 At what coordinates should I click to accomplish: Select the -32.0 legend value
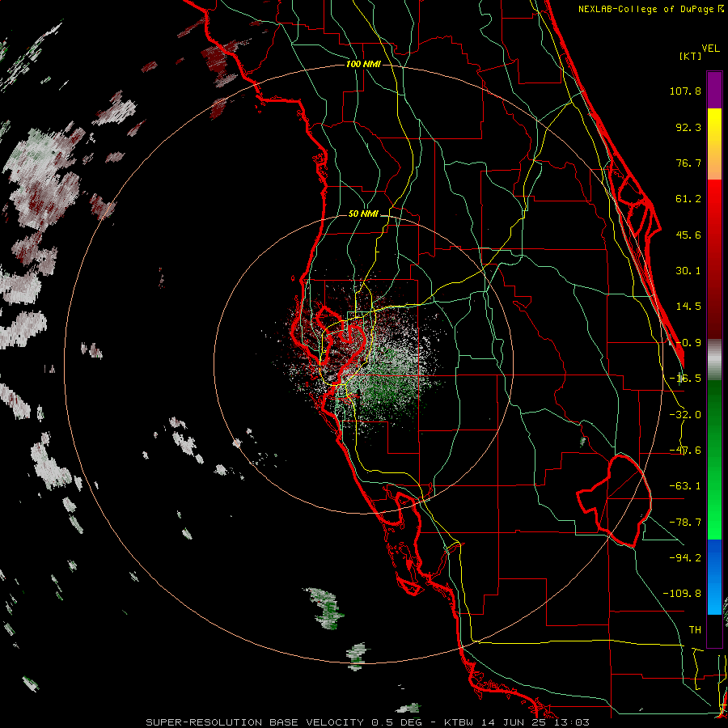point(685,415)
